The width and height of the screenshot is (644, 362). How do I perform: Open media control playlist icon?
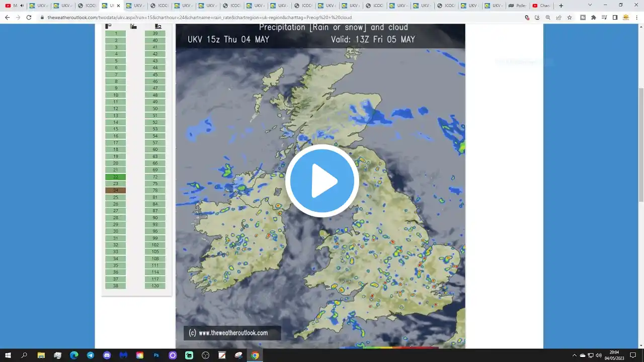[x=604, y=17]
